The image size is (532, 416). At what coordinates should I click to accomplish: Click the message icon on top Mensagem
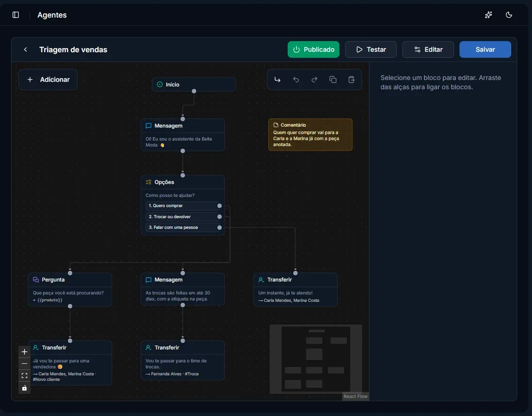coord(149,126)
